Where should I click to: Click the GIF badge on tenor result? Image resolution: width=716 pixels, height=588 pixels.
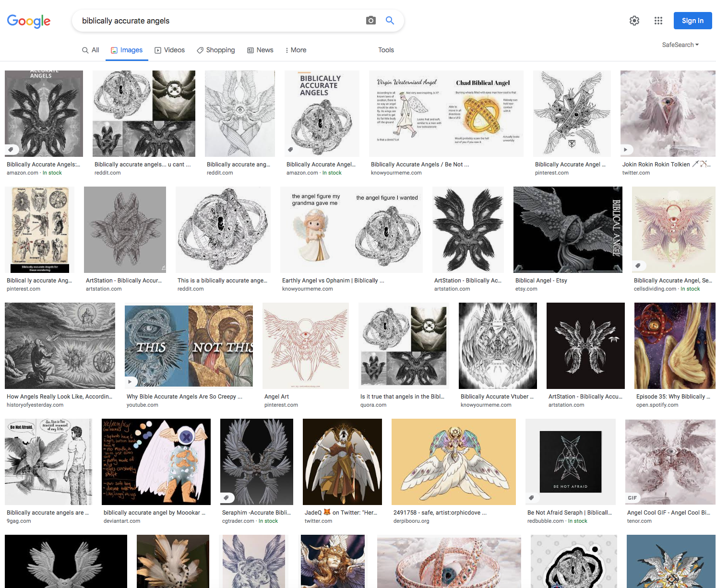click(632, 498)
